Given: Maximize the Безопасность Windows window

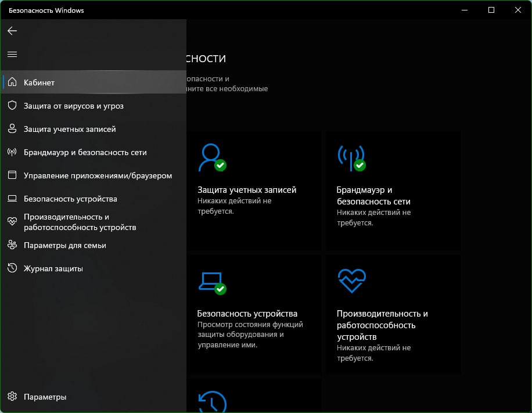Looking at the screenshot, I should pos(491,10).
